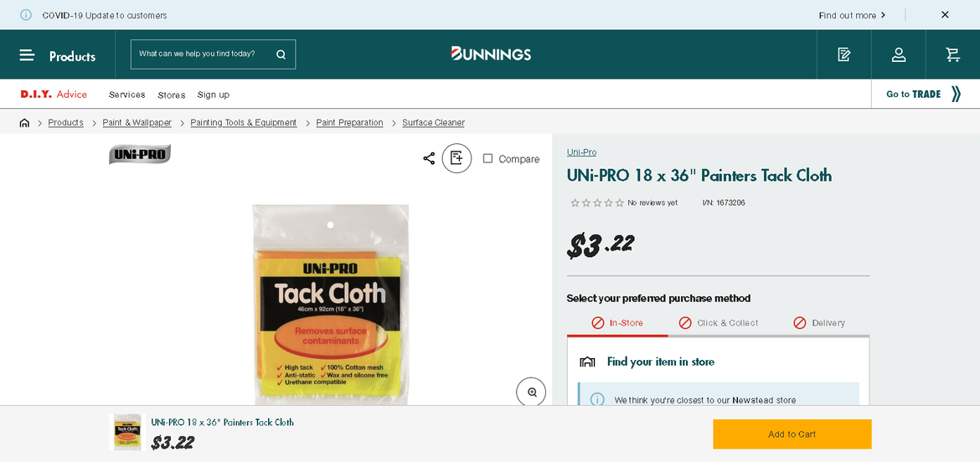
Task: Open the shopping cart icon
Action: 952,54
